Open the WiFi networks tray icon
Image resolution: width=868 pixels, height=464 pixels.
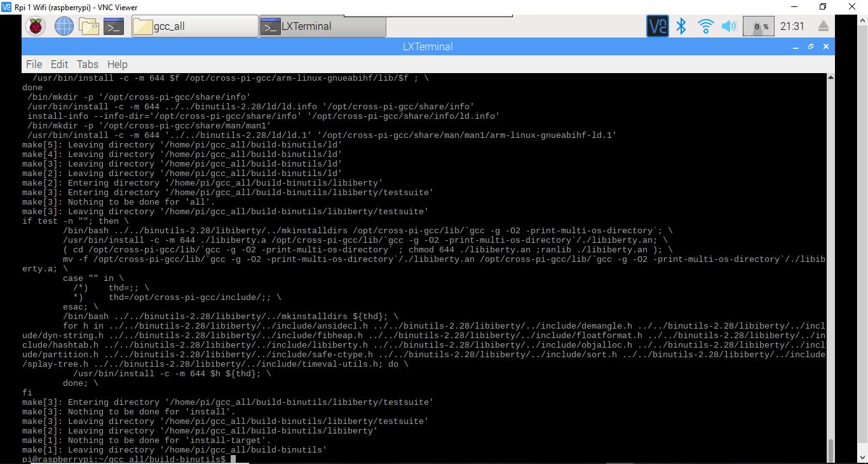(705, 26)
